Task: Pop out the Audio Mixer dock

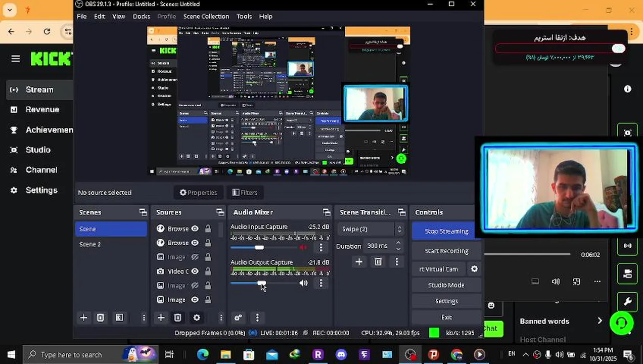Action: (327, 212)
